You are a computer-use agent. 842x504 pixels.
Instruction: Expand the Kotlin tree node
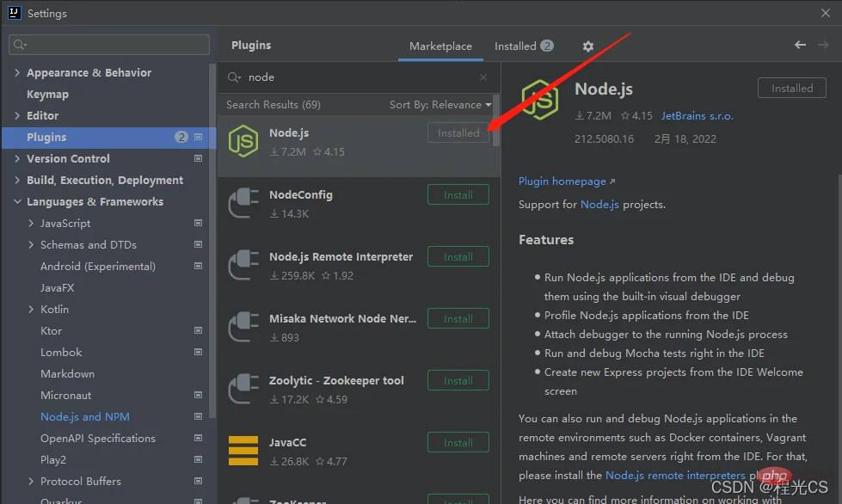[x=31, y=309]
